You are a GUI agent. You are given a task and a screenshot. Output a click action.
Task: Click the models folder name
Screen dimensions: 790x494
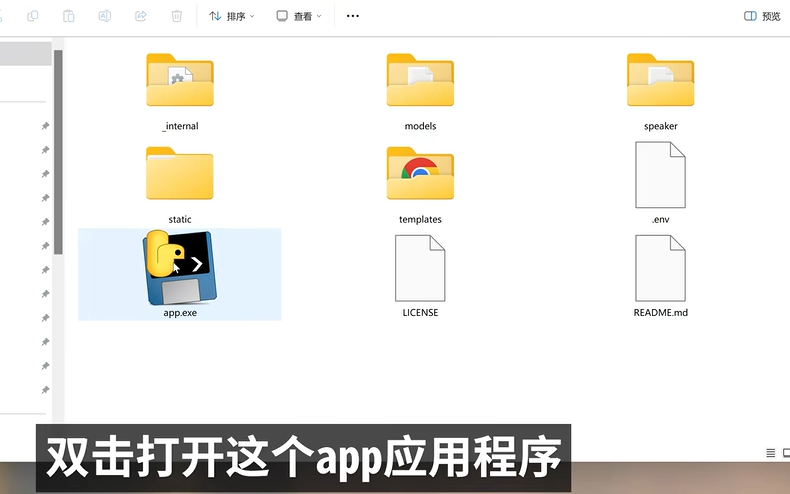tap(420, 126)
